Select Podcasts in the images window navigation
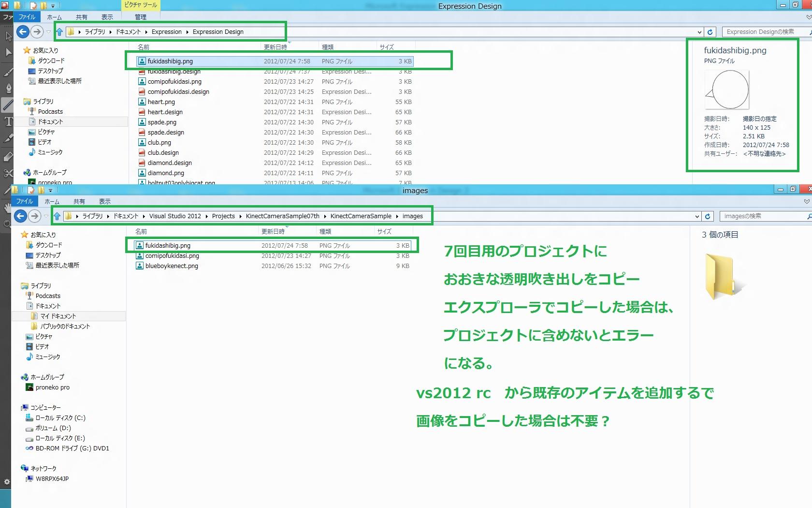 click(x=48, y=296)
